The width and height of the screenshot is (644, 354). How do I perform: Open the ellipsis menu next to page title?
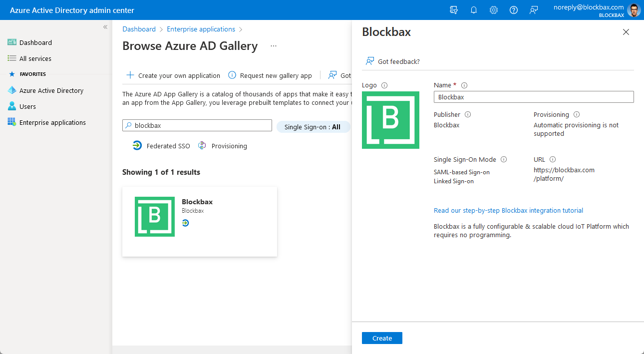pos(273,45)
